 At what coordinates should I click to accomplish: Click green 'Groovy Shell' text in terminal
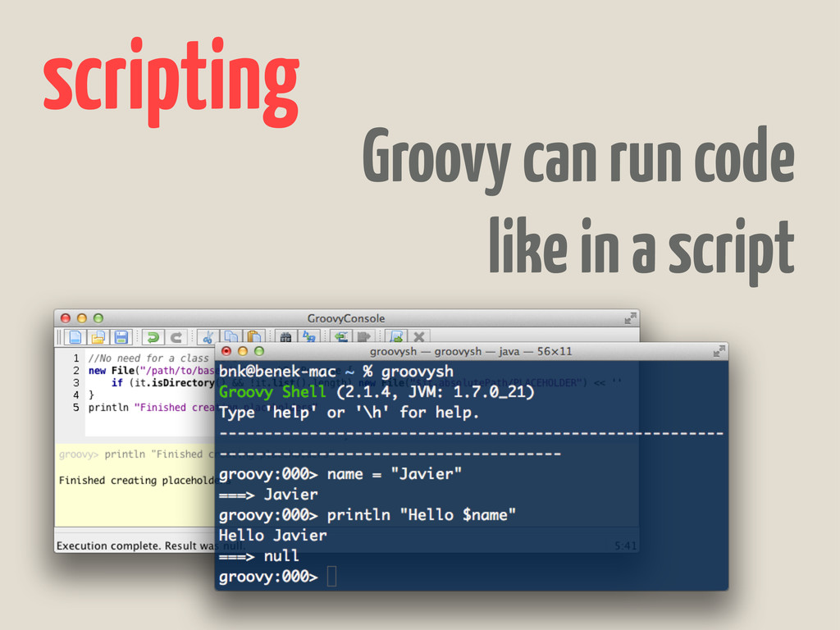272,391
